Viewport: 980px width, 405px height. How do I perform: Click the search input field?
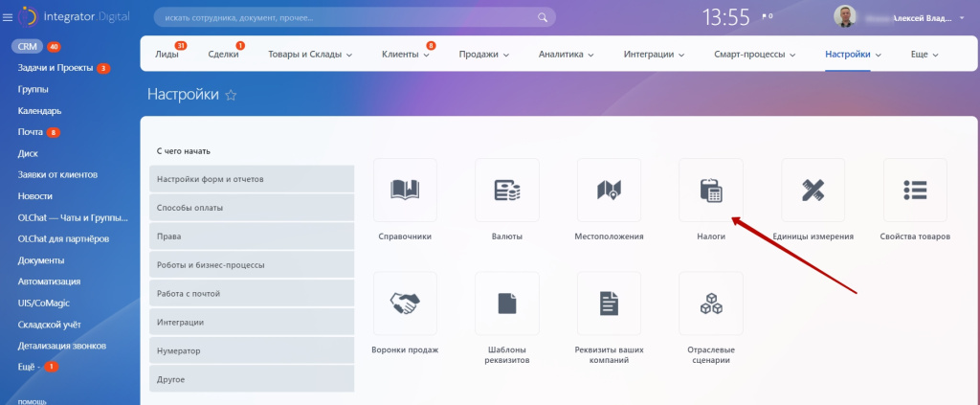pyautogui.click(x=345, y=17)
